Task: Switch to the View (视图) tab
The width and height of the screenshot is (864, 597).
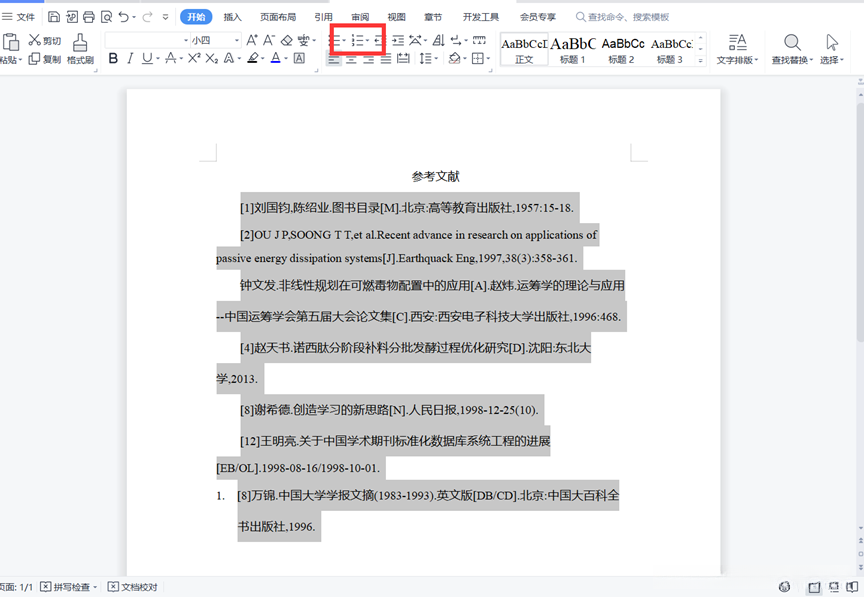Action: coord(397,17)
